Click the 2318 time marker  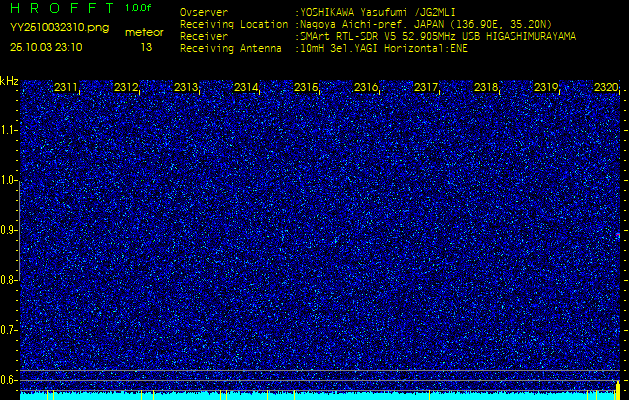pos(486,87)
